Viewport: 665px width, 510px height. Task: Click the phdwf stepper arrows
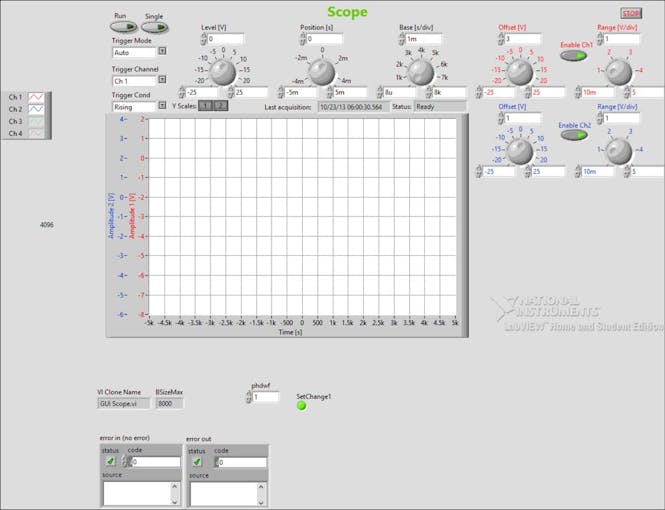click(x=249, y=397)
